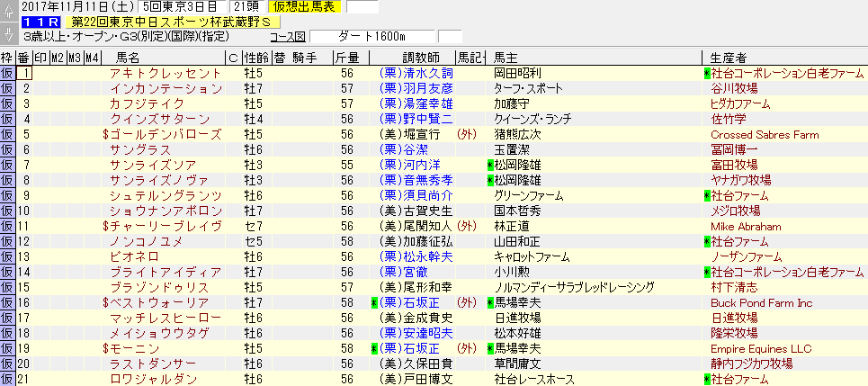The image size is (868, 386).
Task: Select horse シュテルングランツ
Action: (166, 195)
